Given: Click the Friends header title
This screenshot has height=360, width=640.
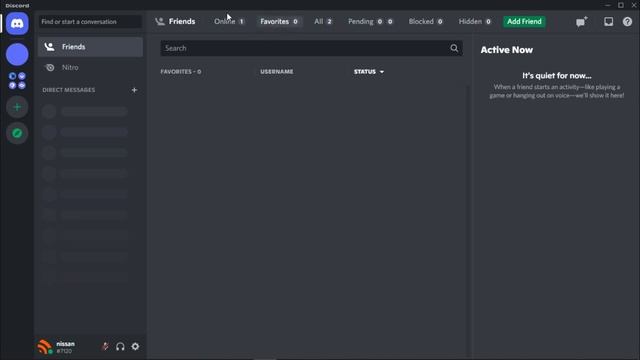Looking at the screenshot, I should [x=182, y=22].
